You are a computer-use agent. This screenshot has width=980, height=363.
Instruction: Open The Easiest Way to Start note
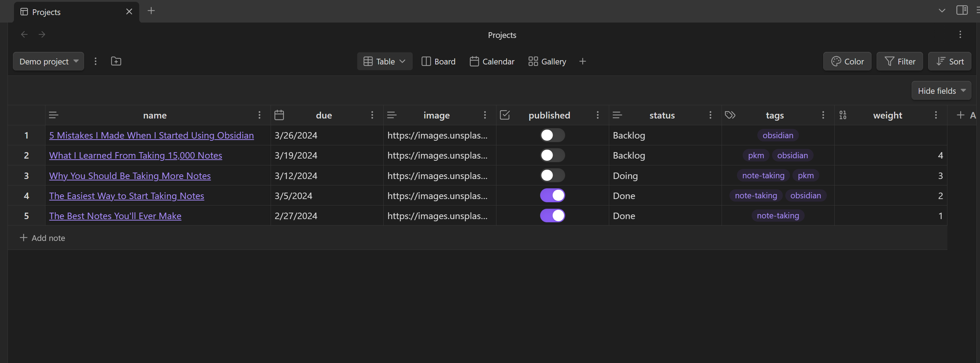127,195
